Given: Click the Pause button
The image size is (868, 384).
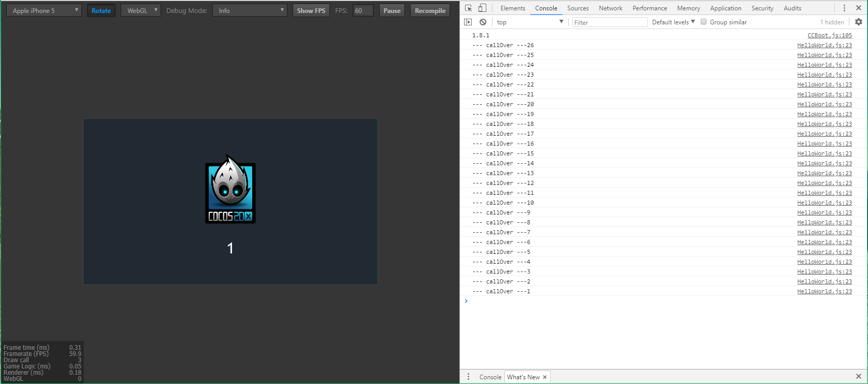Looking at the screenshot, I should point(392,11).
